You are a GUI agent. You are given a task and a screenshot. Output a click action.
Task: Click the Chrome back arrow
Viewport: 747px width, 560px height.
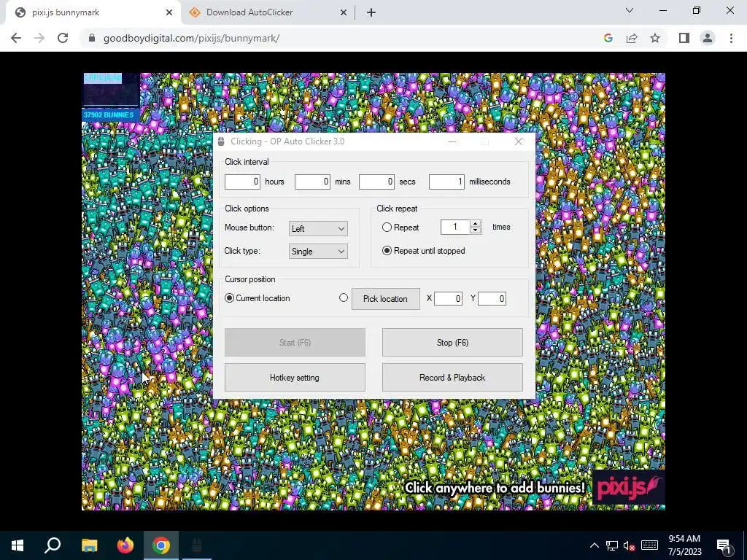(x=16, y=38)
